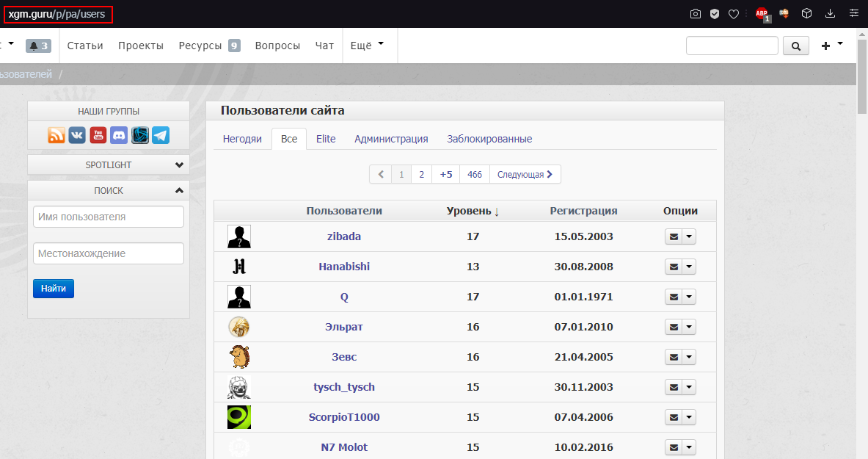This screenshot has width=868, height=459.
Task: Send message to ScorpioT1000 via envelope icon
Action: coord(674,417)
